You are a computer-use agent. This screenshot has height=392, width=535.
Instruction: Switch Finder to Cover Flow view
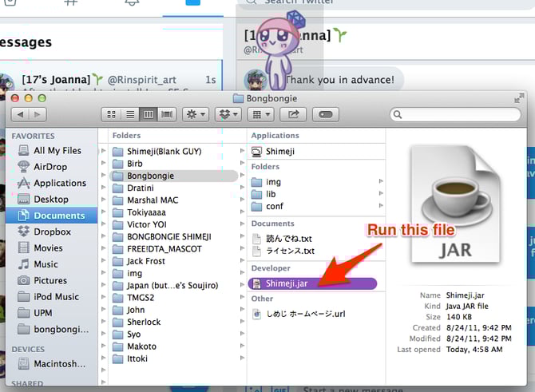point(167,114)
